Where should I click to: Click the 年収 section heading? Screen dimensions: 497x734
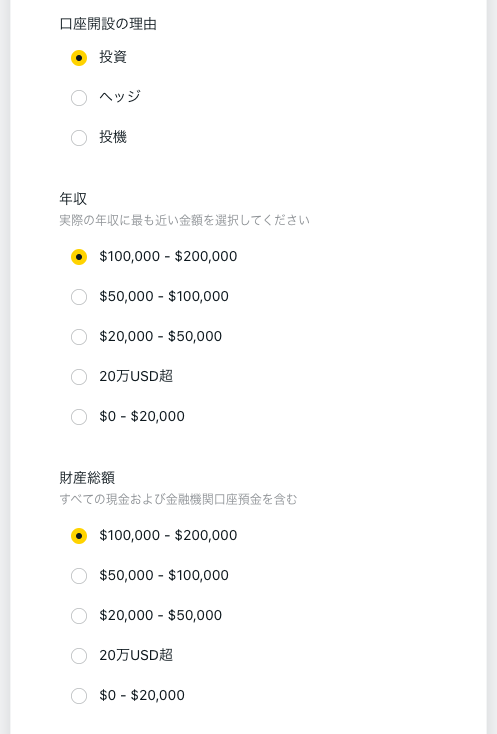click(x=73, y=198)
